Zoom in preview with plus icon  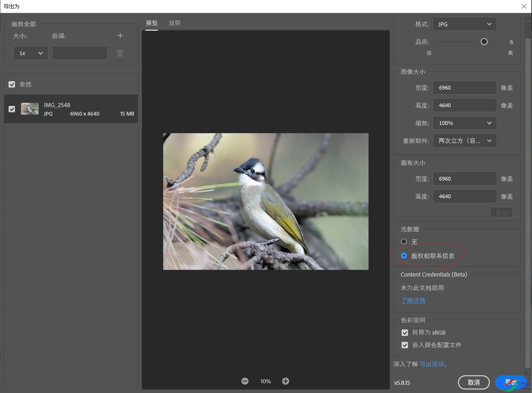pyautogui.click(x=285, y=381)
